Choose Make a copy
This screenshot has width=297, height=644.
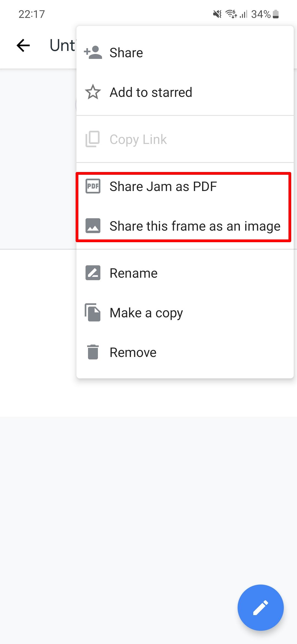(146, 313)
